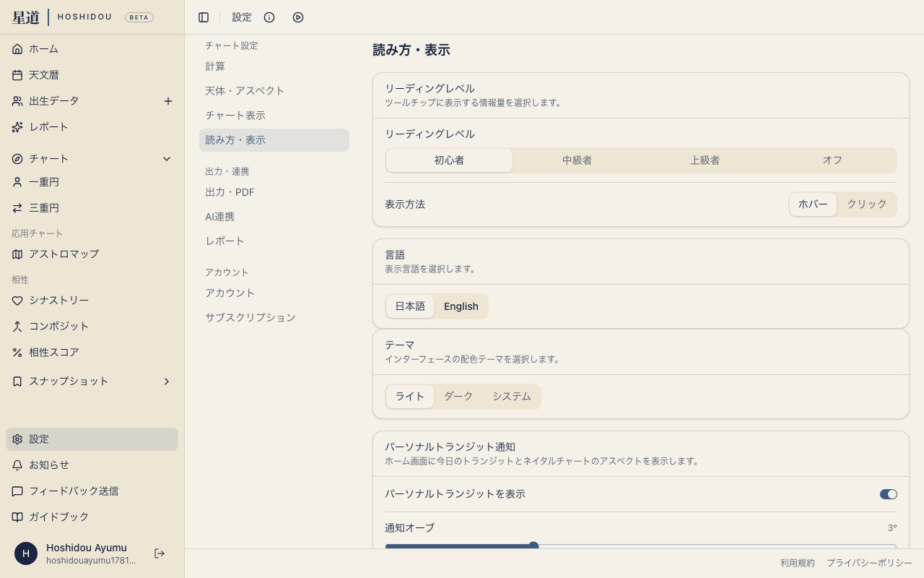Click the sparkle icon beside レポート
Viewport: 924px width, 578px height.
tap(17, 127)
